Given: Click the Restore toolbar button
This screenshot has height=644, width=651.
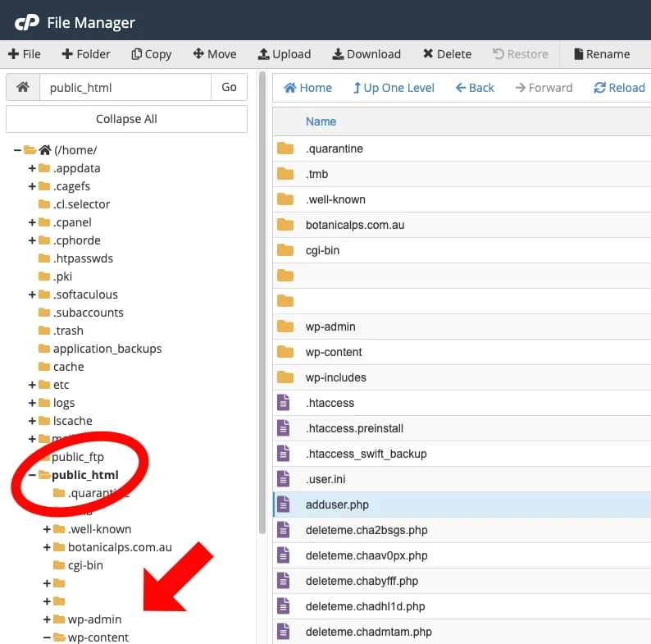Looking at the screenshot, I should coord(520,54).
